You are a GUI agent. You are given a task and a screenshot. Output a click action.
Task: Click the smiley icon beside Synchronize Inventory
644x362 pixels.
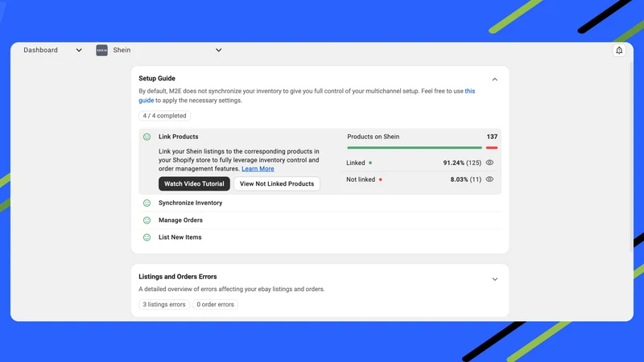147,203
